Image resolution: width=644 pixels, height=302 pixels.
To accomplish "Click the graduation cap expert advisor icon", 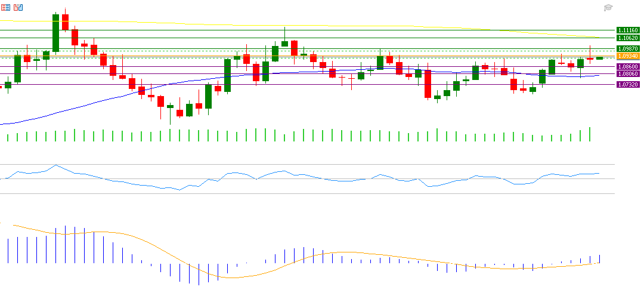I will (608, 8).
